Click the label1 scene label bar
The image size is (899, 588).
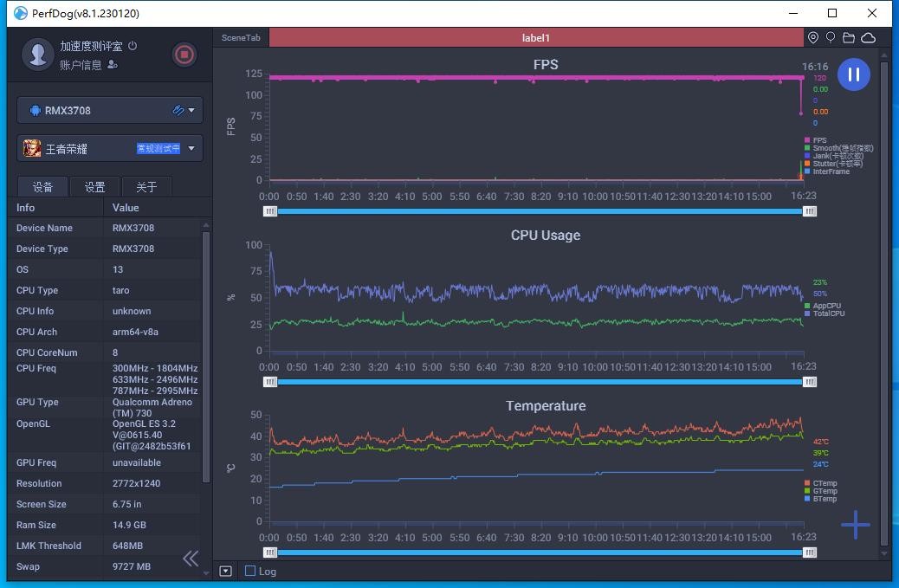click(x=535, y=38)
